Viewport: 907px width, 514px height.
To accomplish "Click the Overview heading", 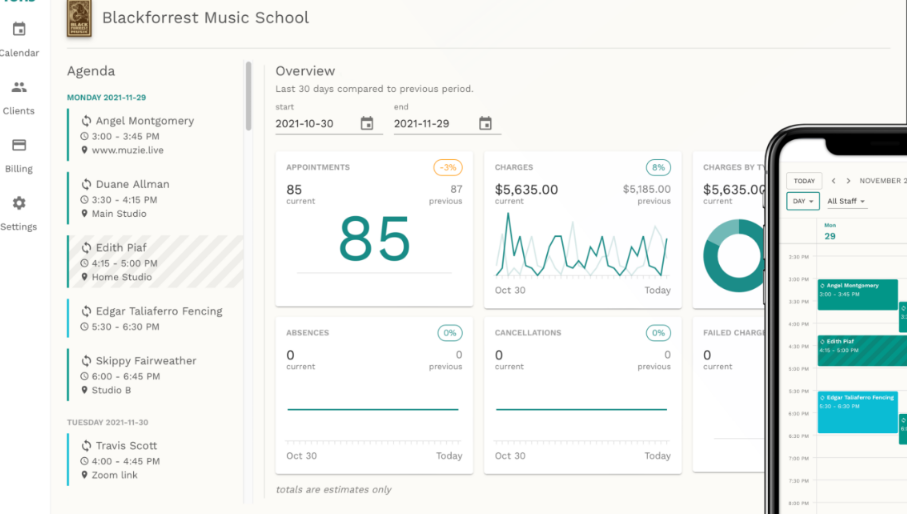I will 305,71.
